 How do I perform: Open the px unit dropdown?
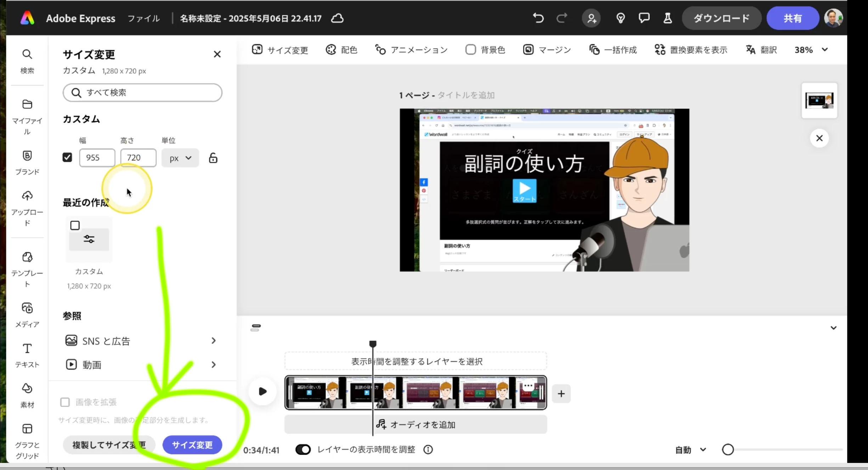click(x=180, y=158)
